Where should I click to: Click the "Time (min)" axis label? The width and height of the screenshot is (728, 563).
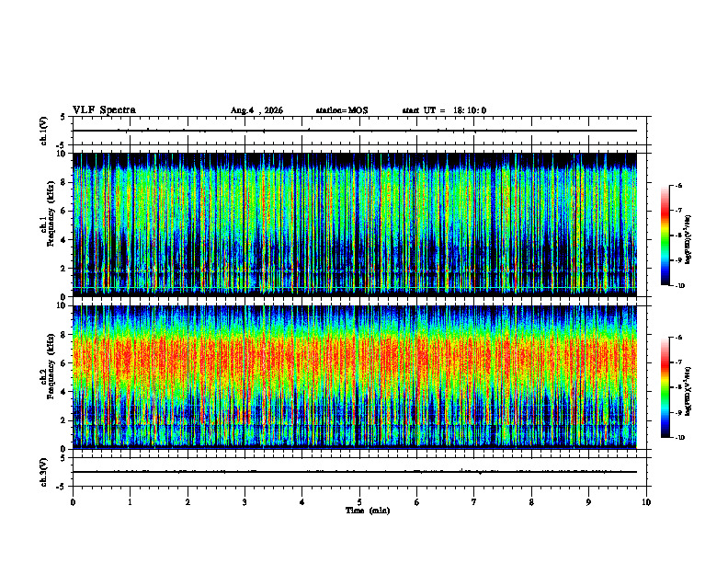[368, 511]
